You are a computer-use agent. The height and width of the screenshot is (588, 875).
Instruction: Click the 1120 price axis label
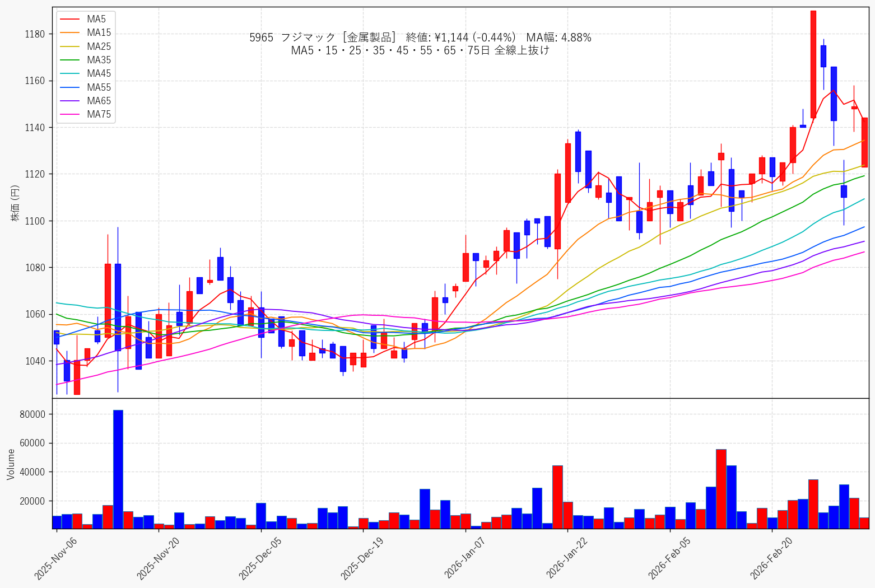click(35, 174)
